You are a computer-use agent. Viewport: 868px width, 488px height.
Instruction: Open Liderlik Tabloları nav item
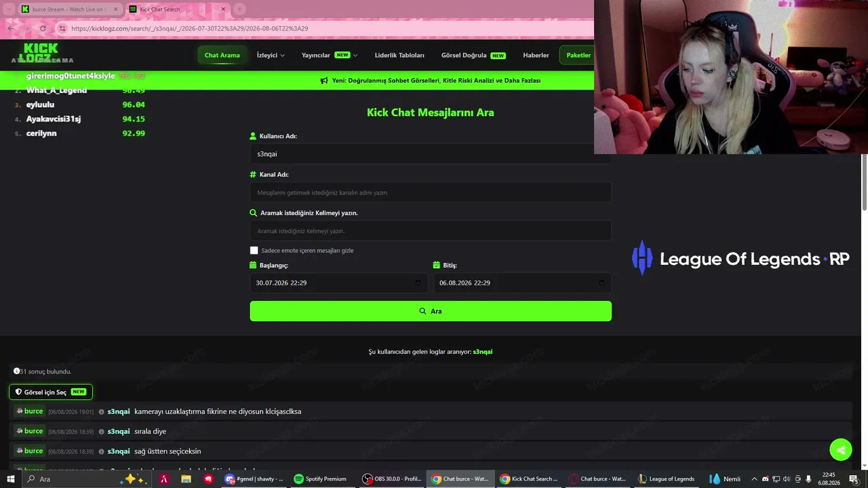click(399, 56)
